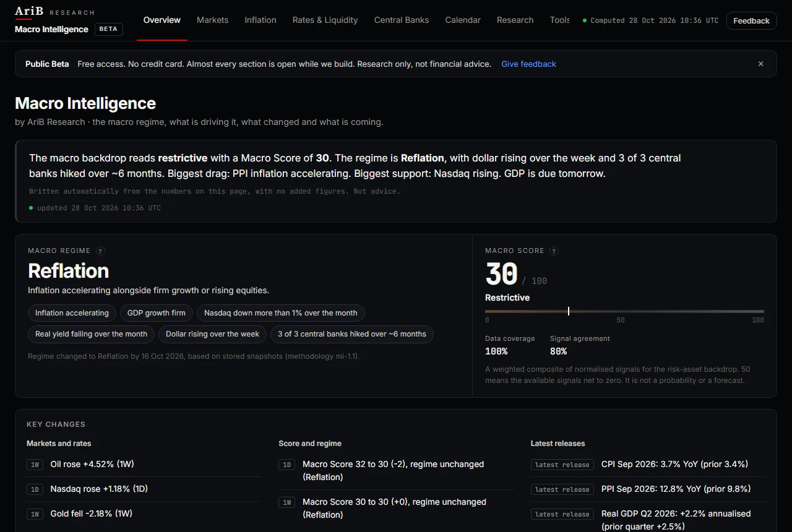Image resolution: width=792 pixels, height=532 pixels.
Task: Click the Nasdaq rose +1.18% row
Action: coord(144,489)
